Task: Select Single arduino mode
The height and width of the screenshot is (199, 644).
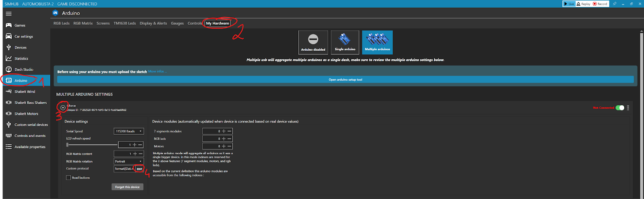Action: pos(345,42)
